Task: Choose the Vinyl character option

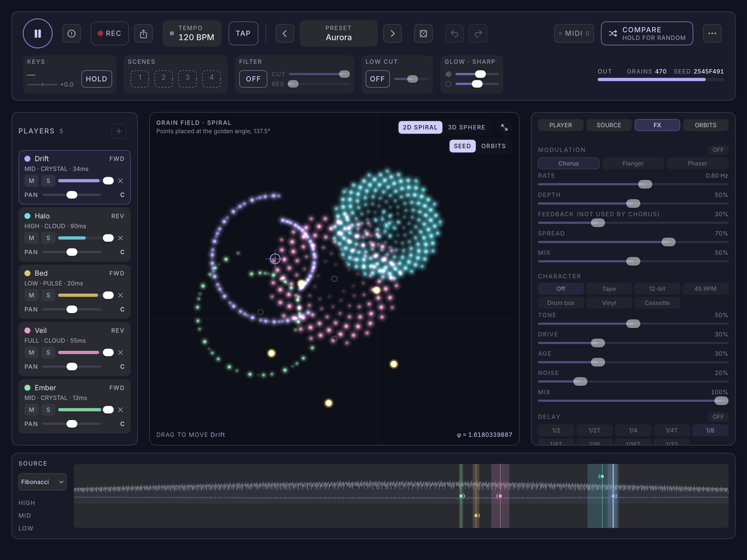Action: [609, 303]
